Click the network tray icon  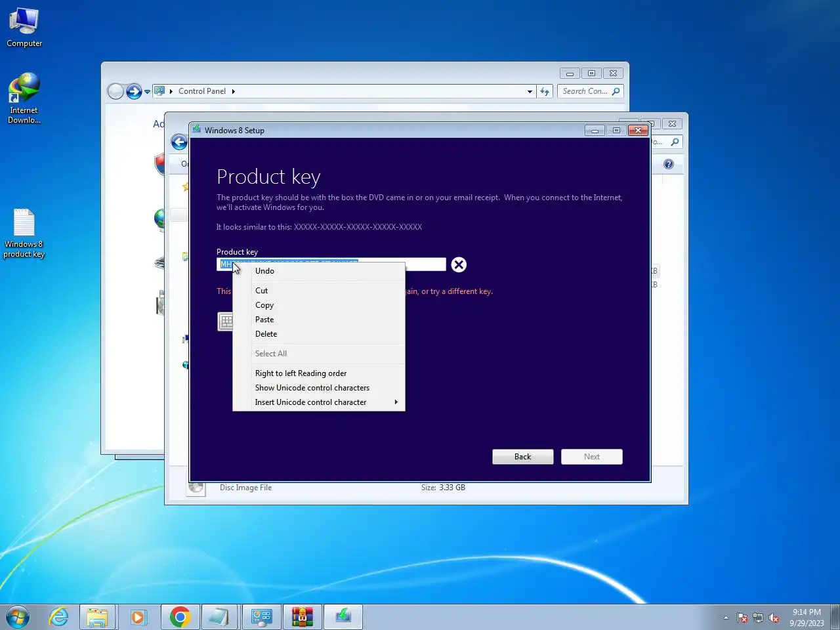point(758,618)
